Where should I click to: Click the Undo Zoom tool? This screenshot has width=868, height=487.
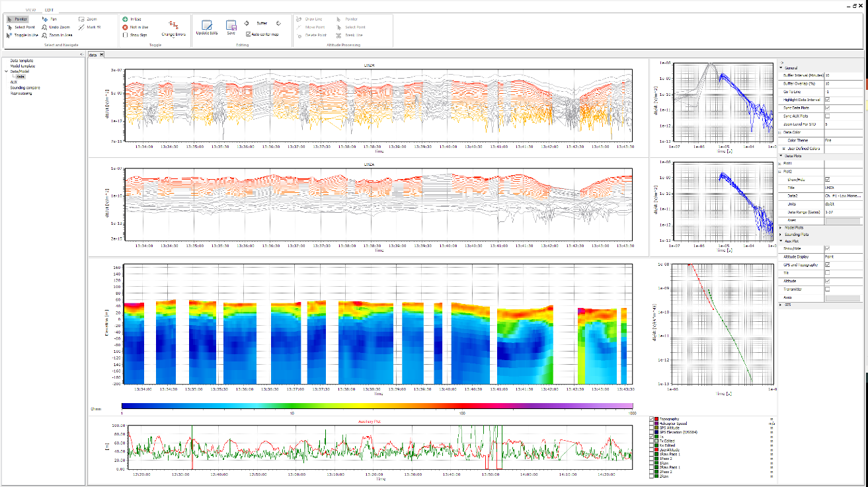56,27
